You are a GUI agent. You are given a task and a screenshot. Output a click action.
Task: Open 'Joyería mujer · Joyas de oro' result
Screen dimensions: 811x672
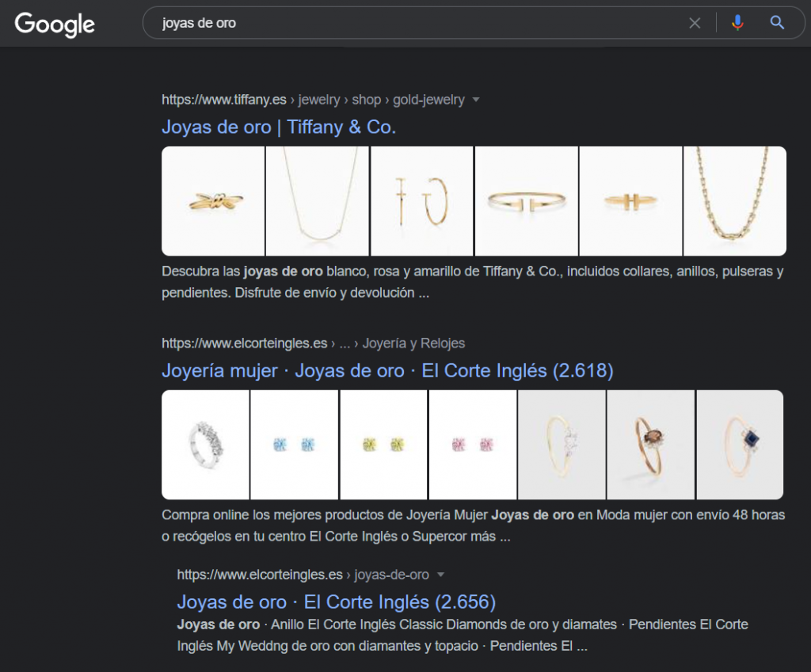(x=387, y=370)
